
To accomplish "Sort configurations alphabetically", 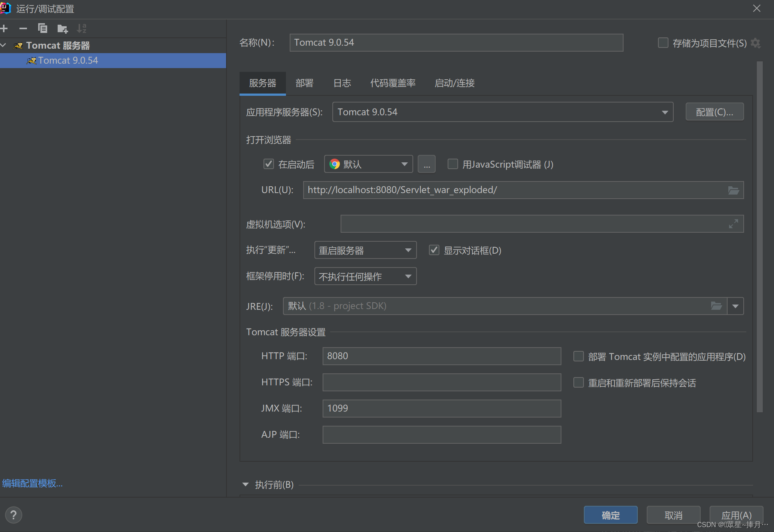I will 82,28.
